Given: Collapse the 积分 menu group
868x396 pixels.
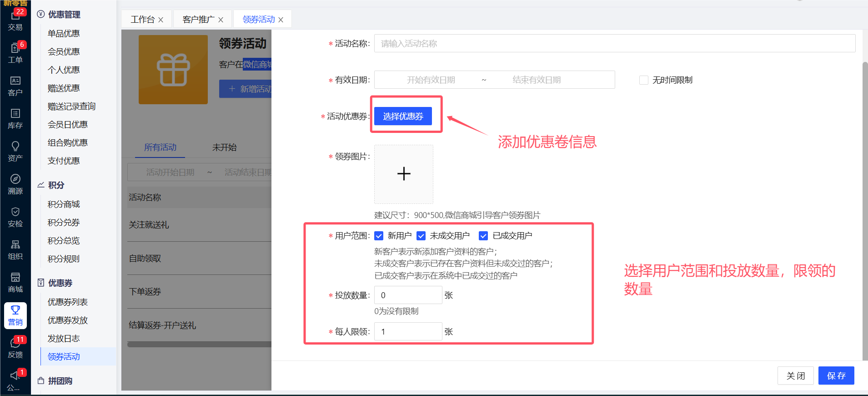Looking at the screenshot, I should 56,185.
